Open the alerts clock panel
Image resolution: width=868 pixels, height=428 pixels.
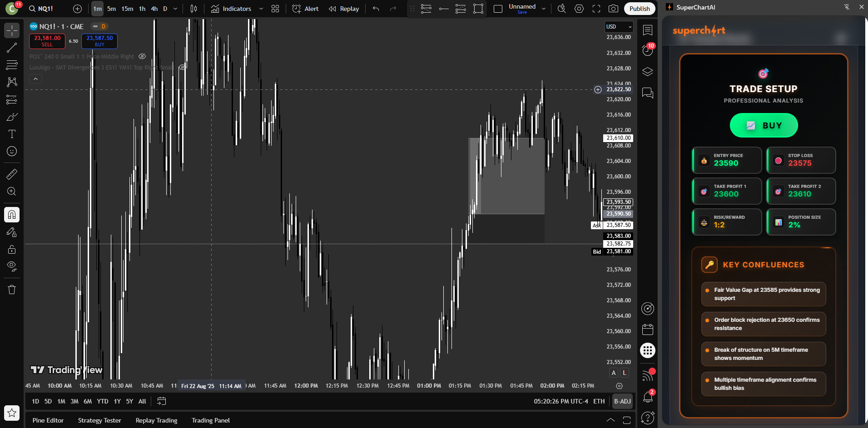click(648, 50)
